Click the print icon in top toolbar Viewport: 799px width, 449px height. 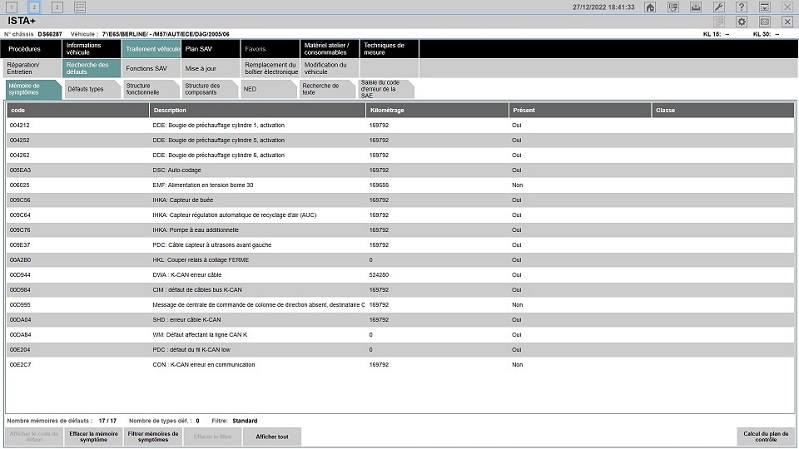coord(696,7)
